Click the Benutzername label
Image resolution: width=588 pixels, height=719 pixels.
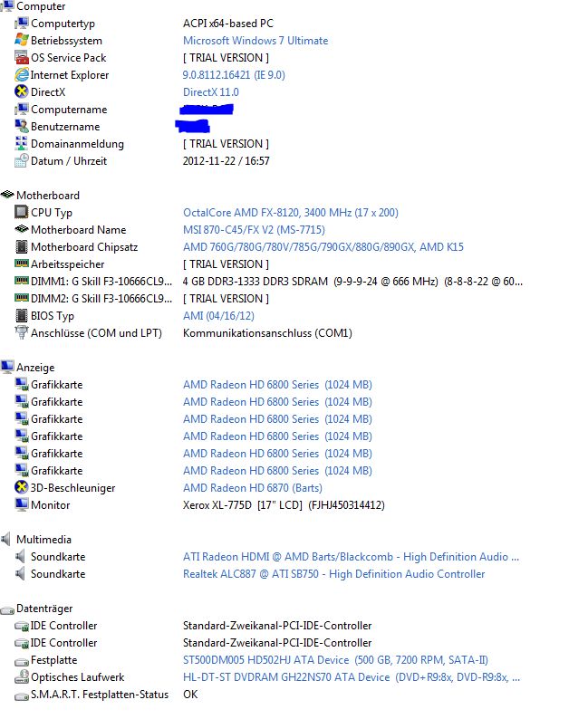click(65, 127)
